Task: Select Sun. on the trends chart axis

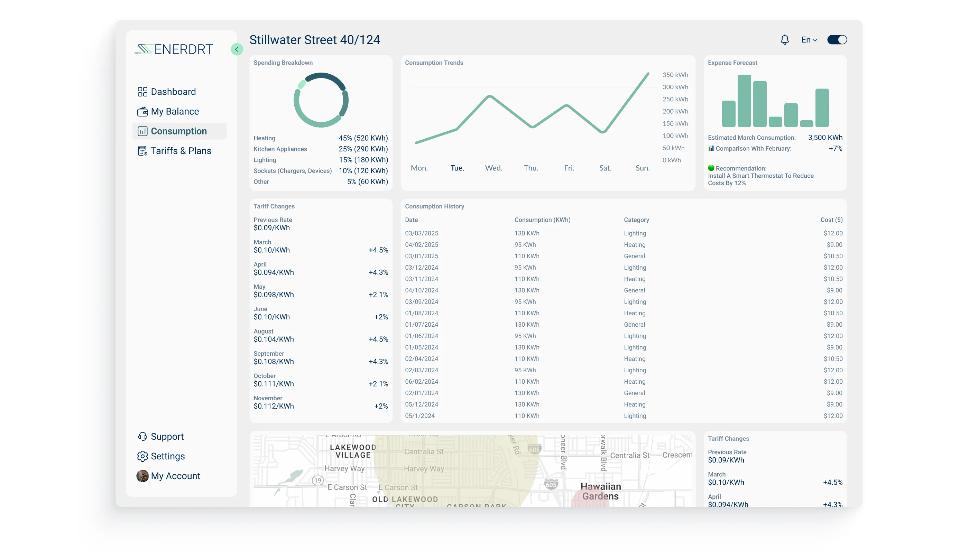Action: (x=643, y=168)
